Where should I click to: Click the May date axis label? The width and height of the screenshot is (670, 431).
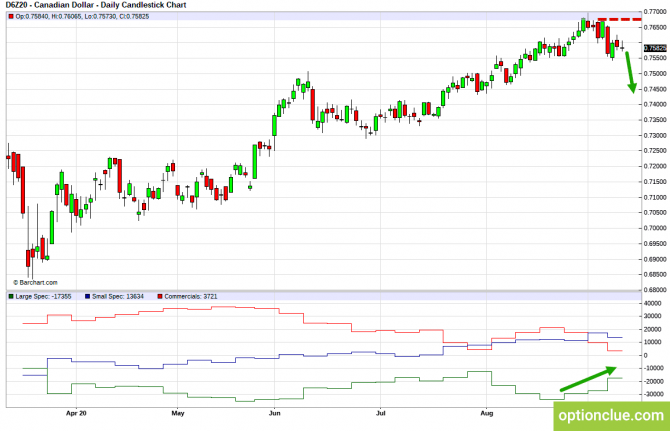pyautogui.click(x=178, y=413)
